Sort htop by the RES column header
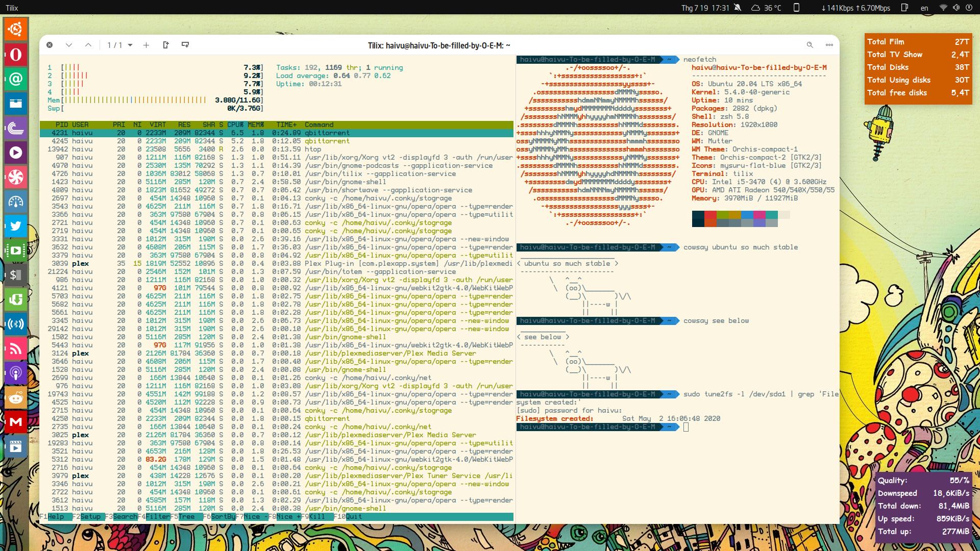 [x=184, y=124]
